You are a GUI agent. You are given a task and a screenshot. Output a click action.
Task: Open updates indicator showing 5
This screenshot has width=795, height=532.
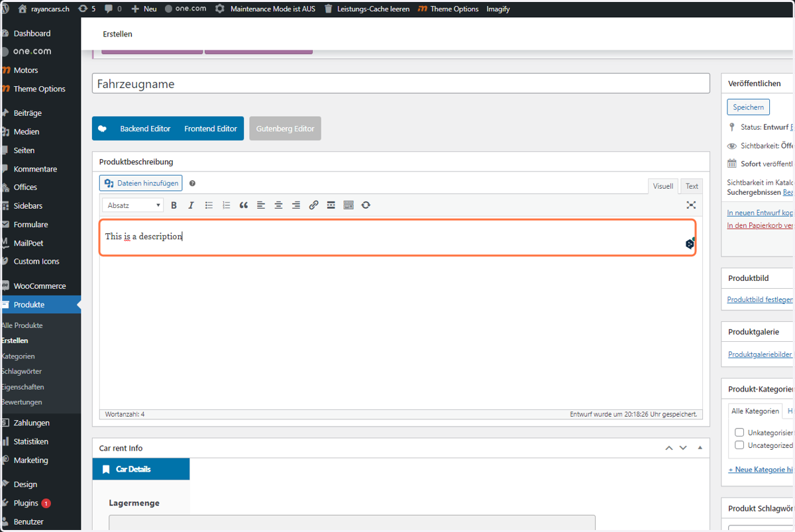(x=86, y=9)
